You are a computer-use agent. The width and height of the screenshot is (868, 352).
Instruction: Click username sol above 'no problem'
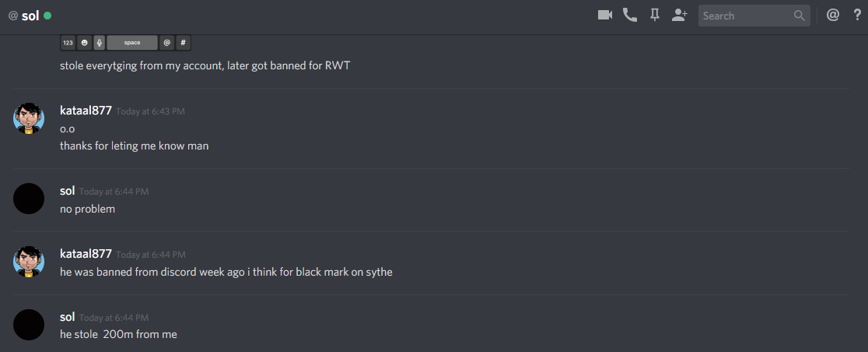(x=67, y=191)
